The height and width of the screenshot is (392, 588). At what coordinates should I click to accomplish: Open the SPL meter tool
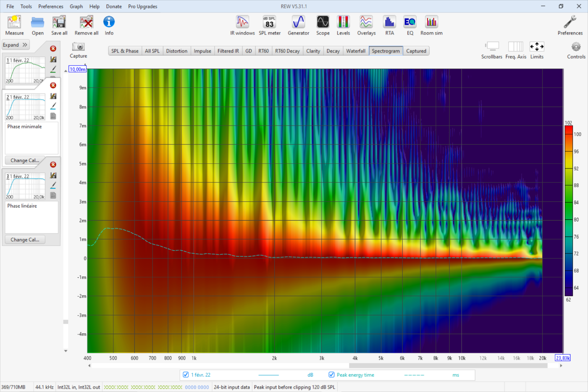[x=269, y=26]
